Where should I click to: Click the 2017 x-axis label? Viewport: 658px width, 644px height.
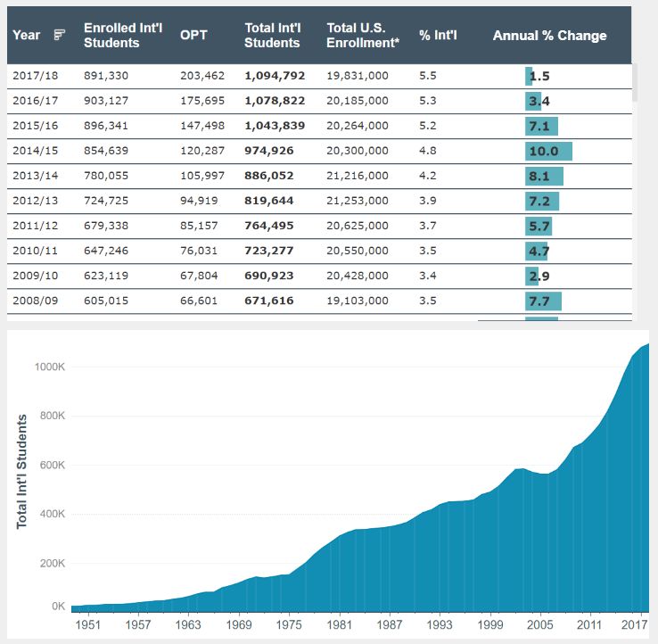tap(634, 624)
